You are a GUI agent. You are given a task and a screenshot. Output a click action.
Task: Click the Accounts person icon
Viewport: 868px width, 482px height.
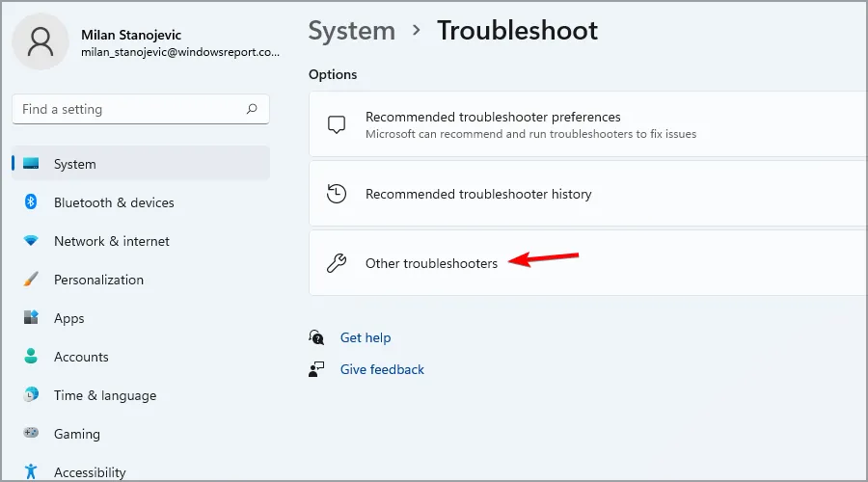[x=31, y=357]
